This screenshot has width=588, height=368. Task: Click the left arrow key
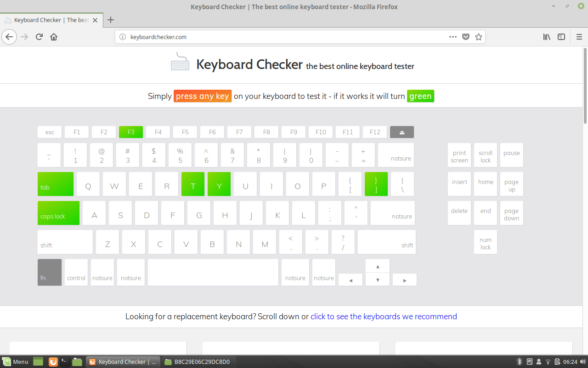point(351,280)
